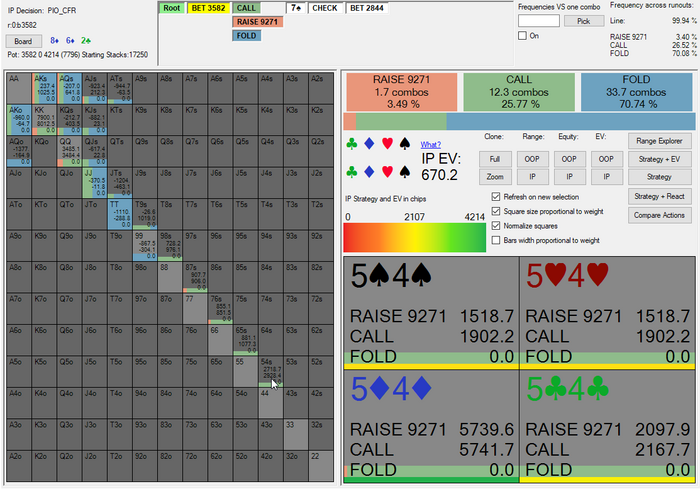Image resolution: width=700 pixels, height=489 pixels.
Task: Select the JJ cell in range matrix
Action: point(95,183)
